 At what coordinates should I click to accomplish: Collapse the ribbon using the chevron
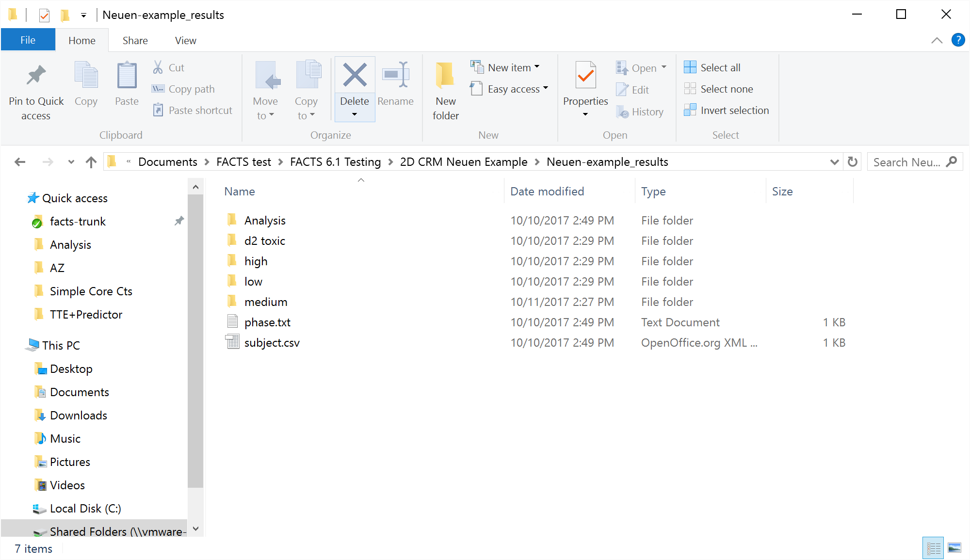coord(937,41)
